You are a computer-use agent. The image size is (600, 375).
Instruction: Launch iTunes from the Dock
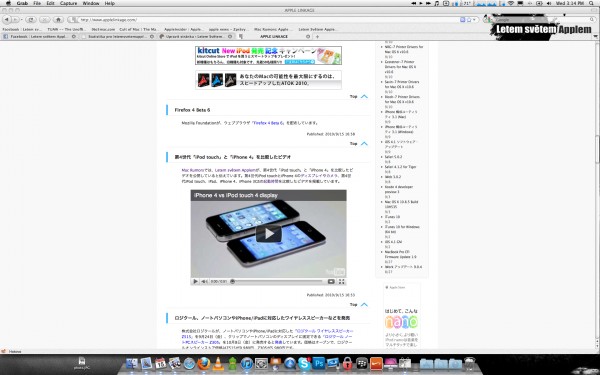click(x=247, y=363)
